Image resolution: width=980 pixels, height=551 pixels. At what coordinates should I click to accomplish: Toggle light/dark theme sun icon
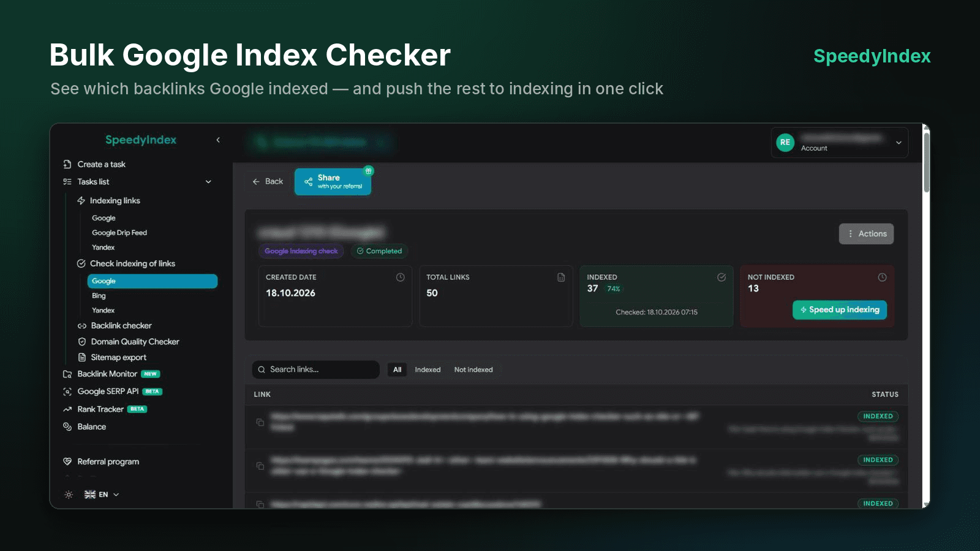69,495
